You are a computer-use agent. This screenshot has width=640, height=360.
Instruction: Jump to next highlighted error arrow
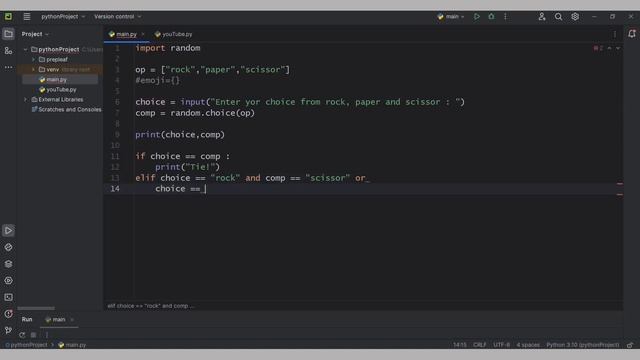coord(618,48)
